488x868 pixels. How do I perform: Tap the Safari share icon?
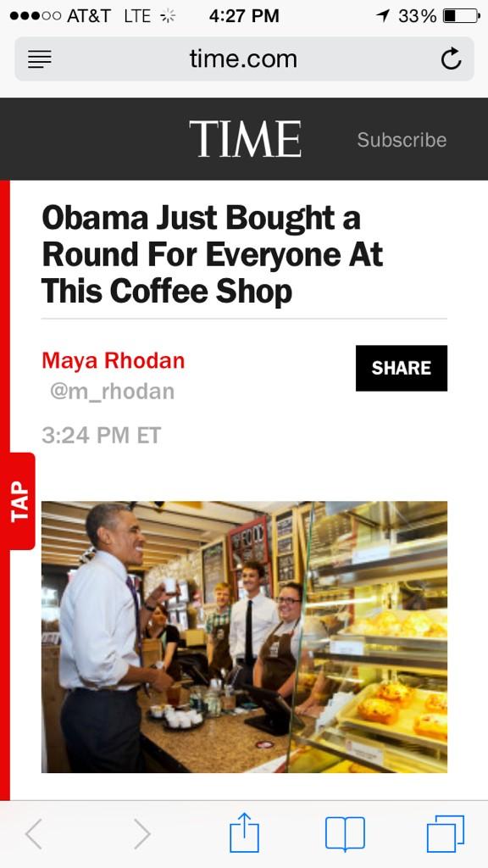coord(244,832)
